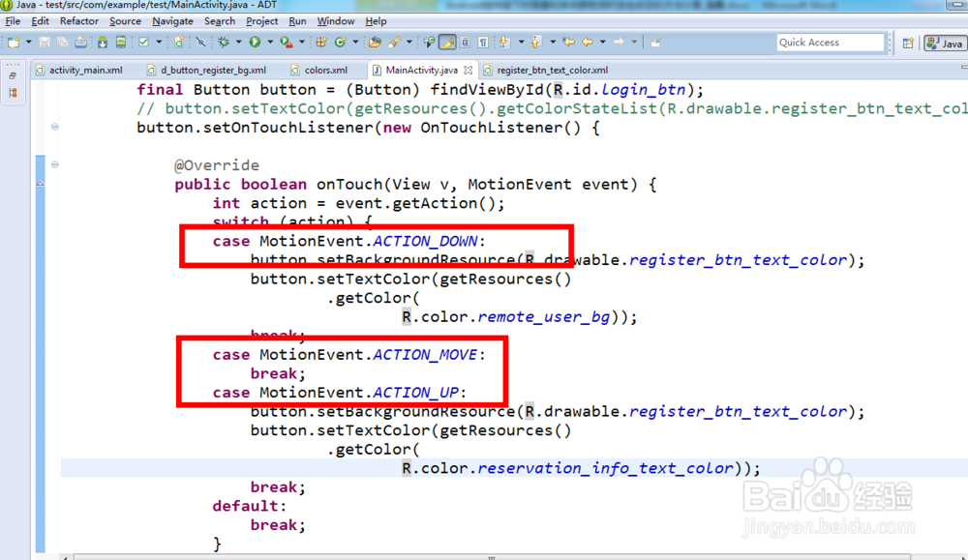Image resolution: width=968 pixels, height=560 pixels.
Task: Click the Save All icon
Action: click(x=62, y=42)
